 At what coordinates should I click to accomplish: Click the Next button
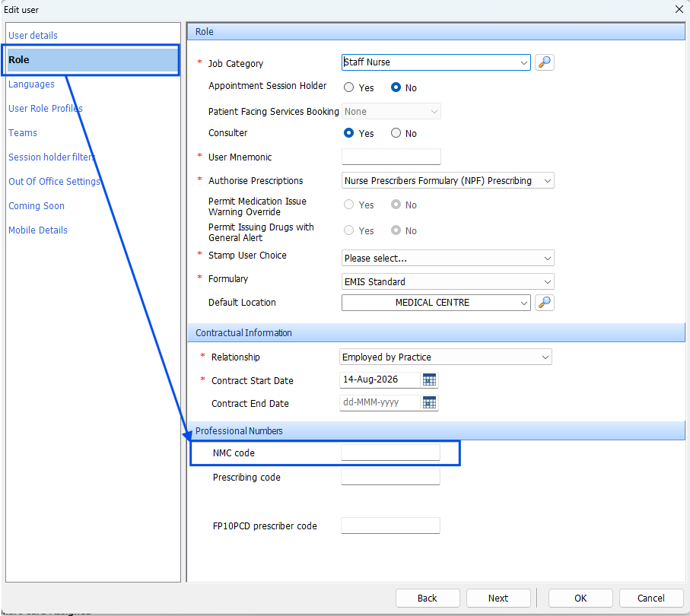click(x=498, y=598)
